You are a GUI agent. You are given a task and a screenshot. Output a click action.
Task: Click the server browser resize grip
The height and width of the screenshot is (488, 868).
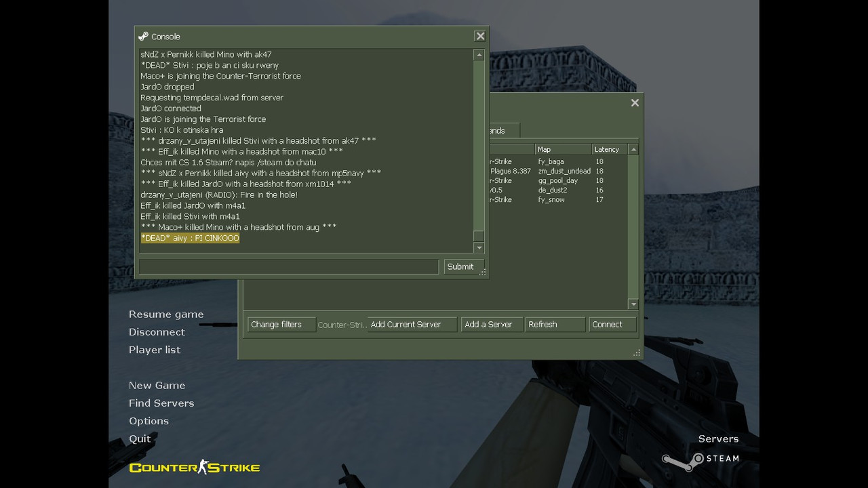click(637, 353)
